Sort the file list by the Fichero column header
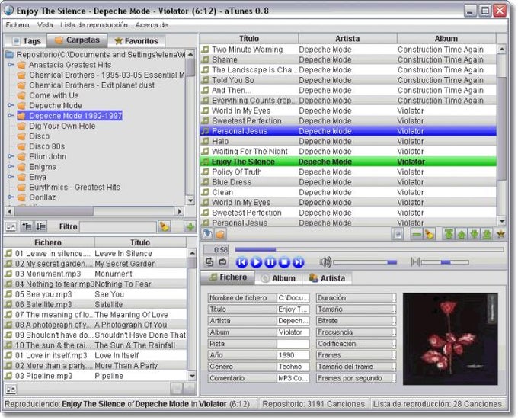 point(48,242)
